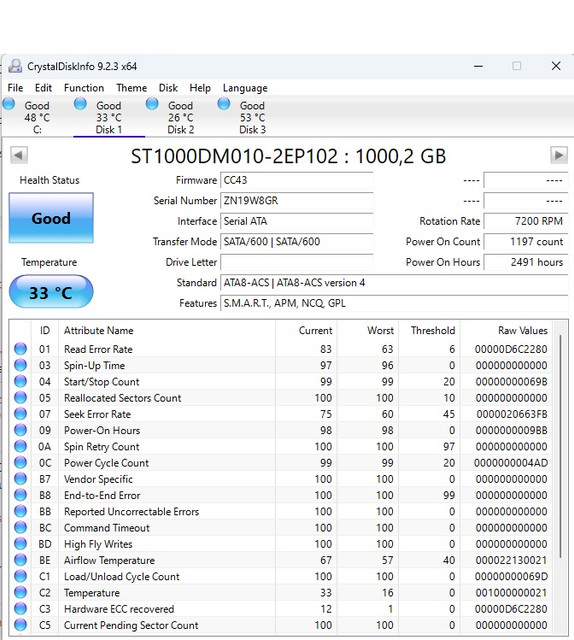Click the status orb for Seek Error Rate
The width and height of the screenshot is (574, 640).
[20, 414]
